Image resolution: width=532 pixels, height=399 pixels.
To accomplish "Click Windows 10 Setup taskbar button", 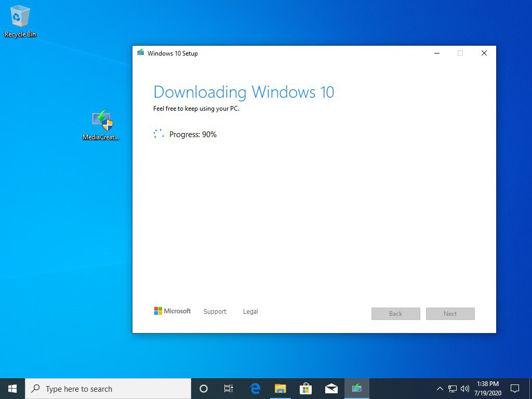I will point(356,389).
